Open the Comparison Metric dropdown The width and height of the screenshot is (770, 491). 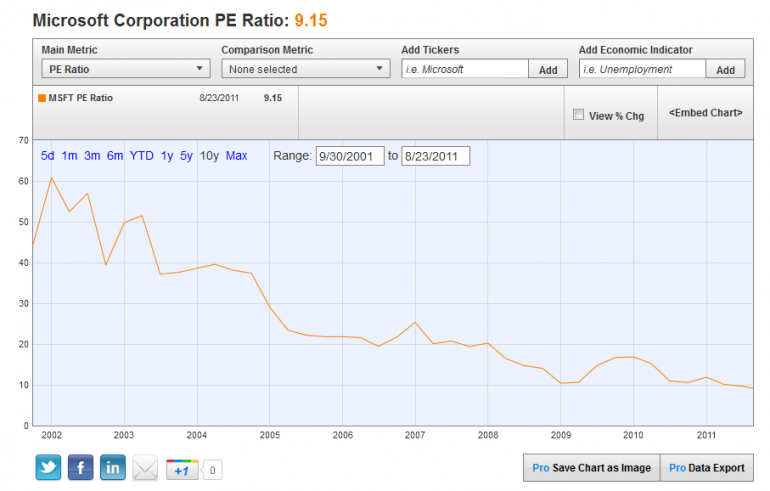point(305,69)
